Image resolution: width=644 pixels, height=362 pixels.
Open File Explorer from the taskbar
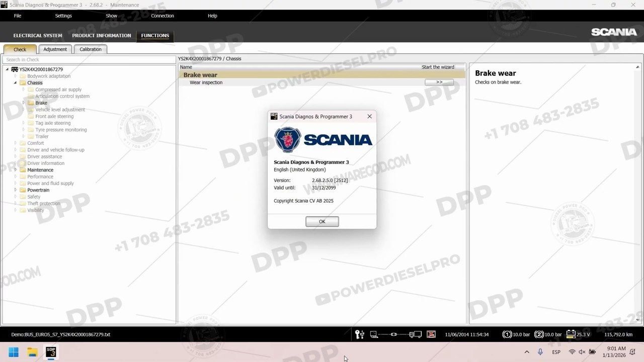point(32,352)
